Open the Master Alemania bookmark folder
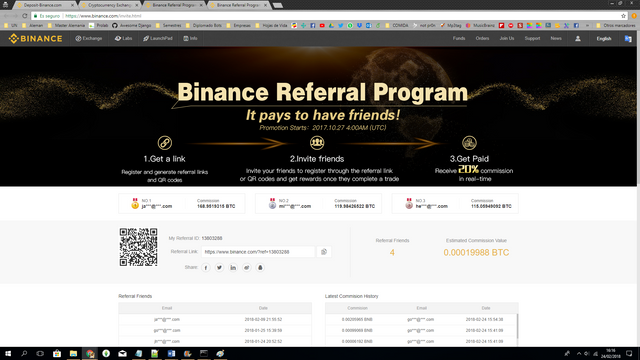 tap(66, 25)
